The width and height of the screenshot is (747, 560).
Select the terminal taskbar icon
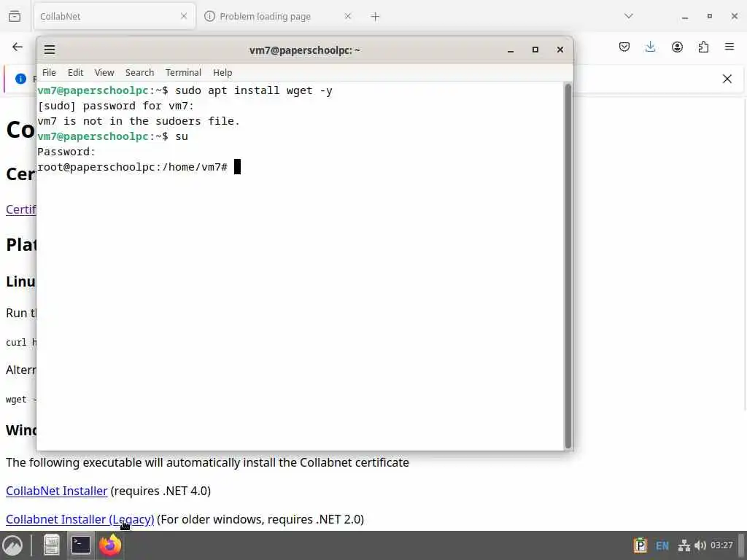click(81, 545)
